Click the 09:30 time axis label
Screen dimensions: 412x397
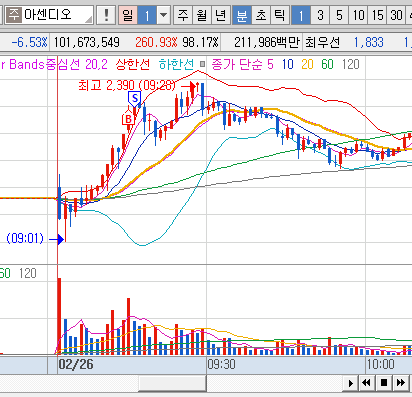[221, 364]
